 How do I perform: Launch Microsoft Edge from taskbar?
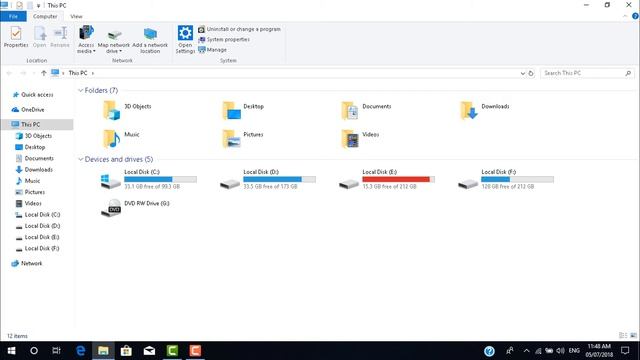coord(80,351)
